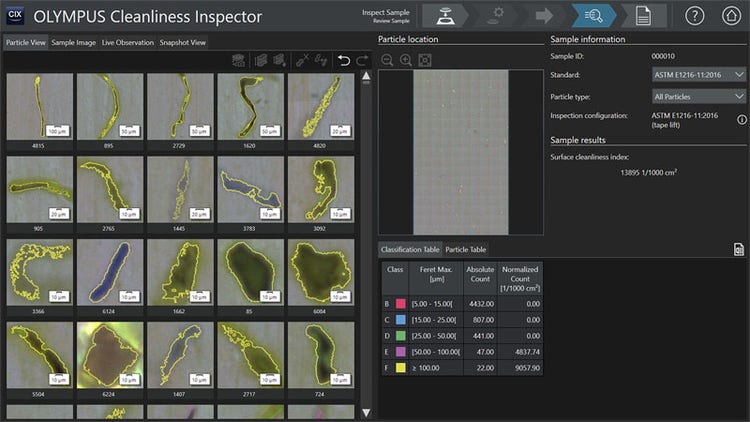
Task: Export the classification table
Action: [738, 249]
